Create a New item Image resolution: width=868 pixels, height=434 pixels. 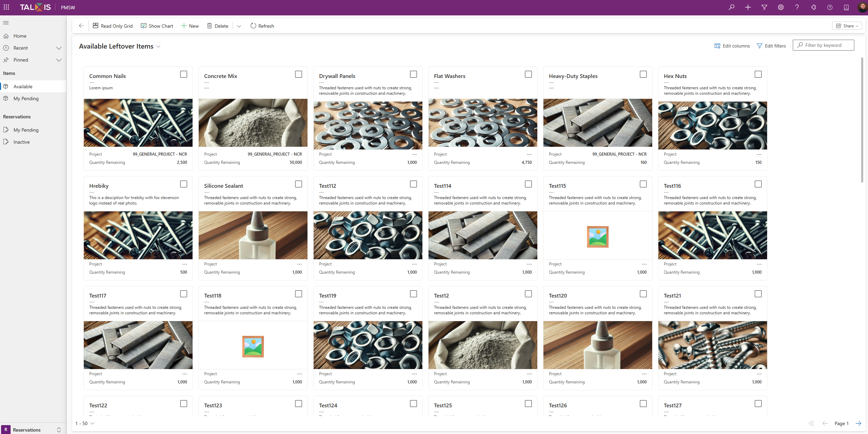pyautogui.click(x=190, y=26)
